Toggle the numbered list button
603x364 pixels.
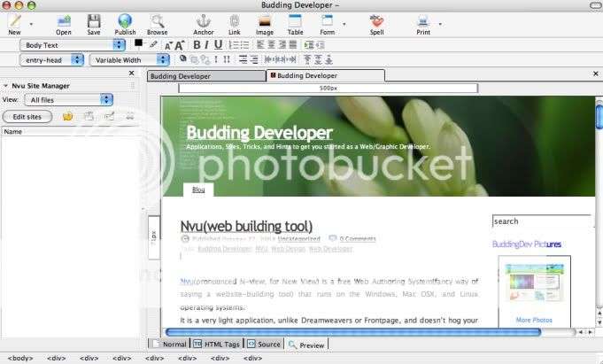(x=234, y=45)
